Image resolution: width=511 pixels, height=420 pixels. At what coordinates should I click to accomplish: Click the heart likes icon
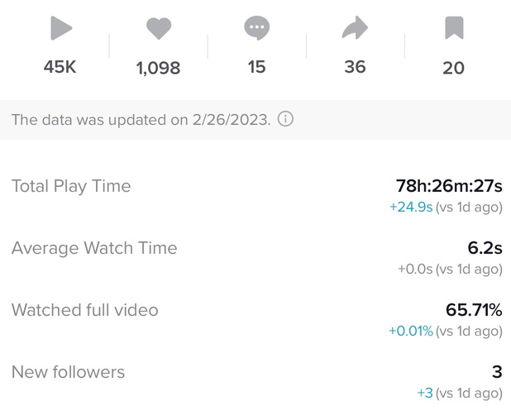pos(158,30)
